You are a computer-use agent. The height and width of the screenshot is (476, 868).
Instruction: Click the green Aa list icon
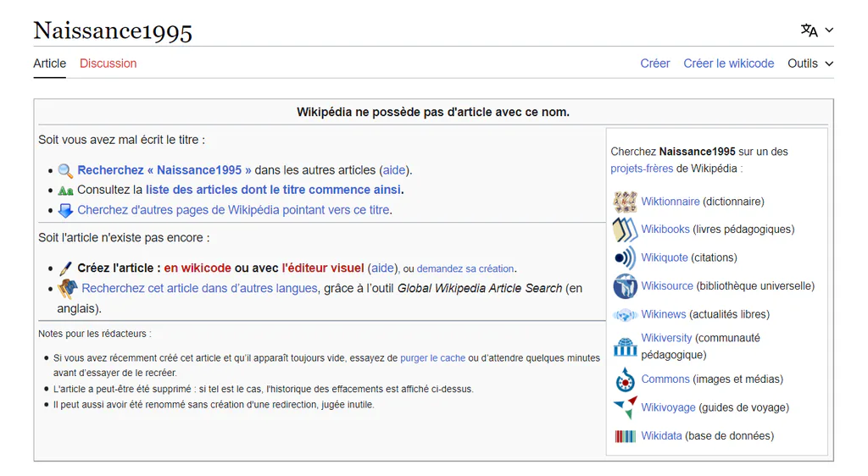(x=65, y=191)
